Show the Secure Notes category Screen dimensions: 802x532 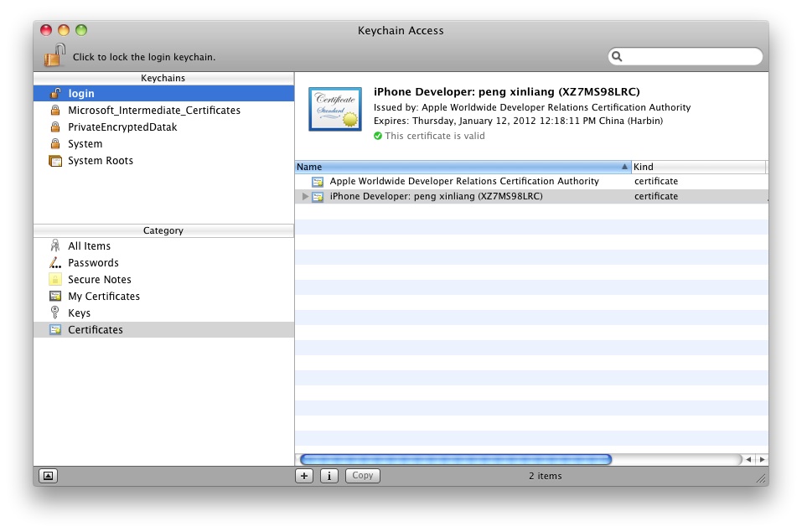163,279
